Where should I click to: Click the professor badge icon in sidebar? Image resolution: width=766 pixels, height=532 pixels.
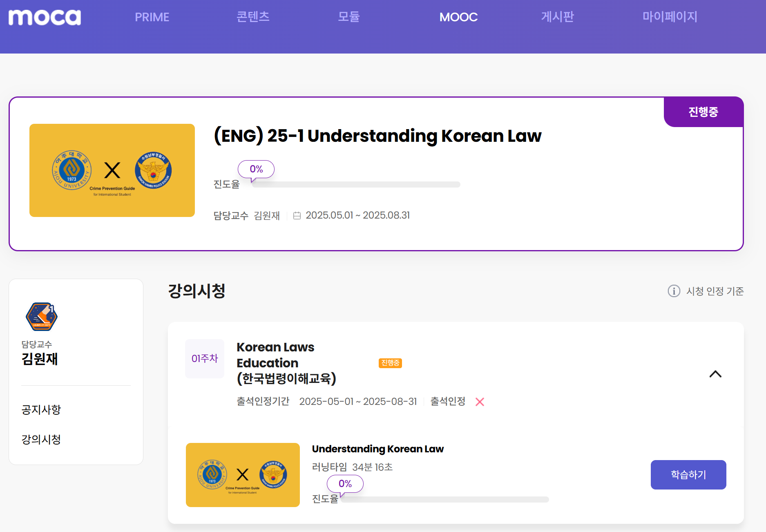point(41,317)
